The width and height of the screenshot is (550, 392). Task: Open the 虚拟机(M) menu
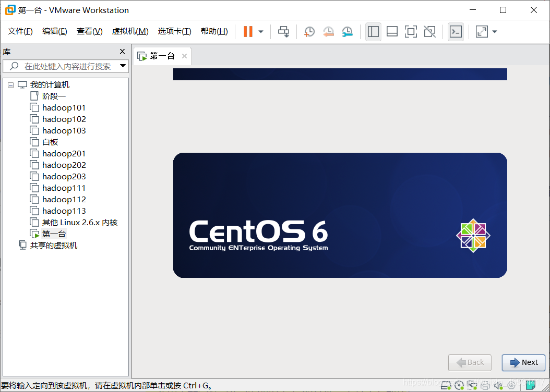coord(130,31)
